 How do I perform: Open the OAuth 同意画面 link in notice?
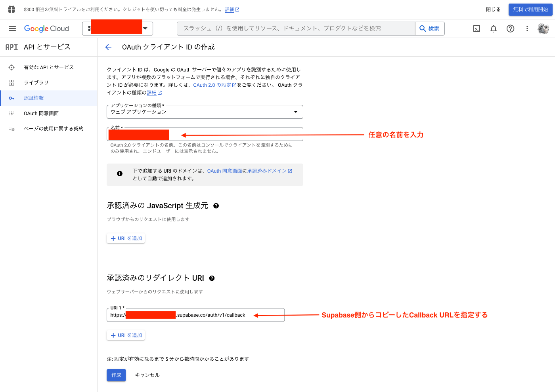(x=224, y=171)
